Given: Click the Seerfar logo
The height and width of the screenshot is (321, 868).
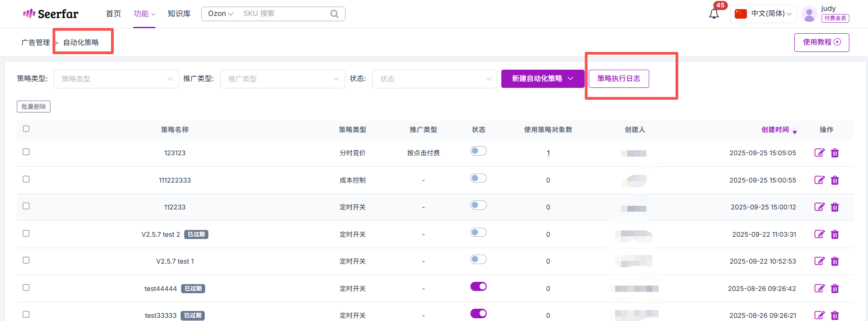Looking at the screenshot, I should [50, 14].
